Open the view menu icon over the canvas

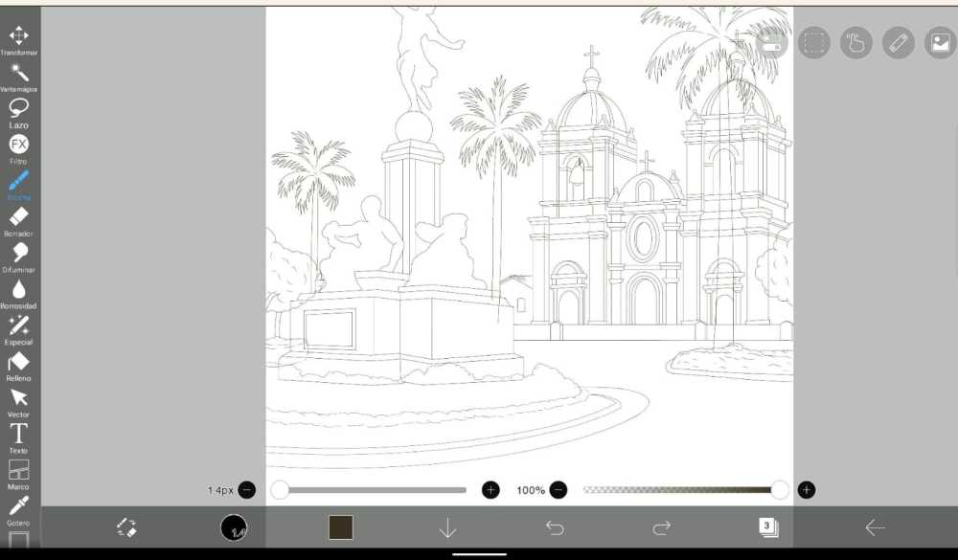pyautogui.click(x=771, y=43)
